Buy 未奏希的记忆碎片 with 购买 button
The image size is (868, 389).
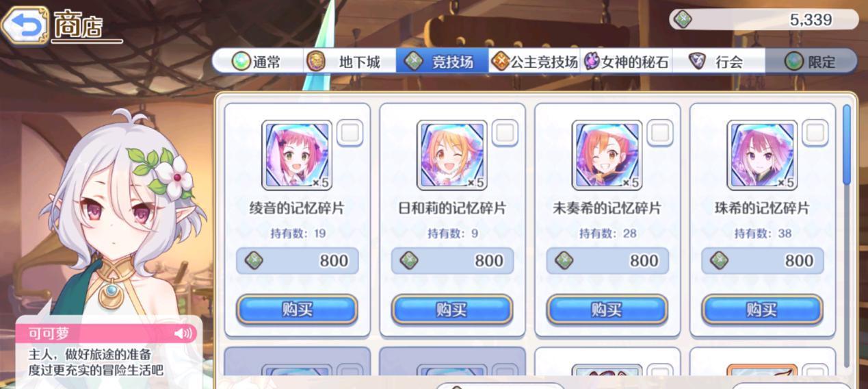tap(607, 310)
